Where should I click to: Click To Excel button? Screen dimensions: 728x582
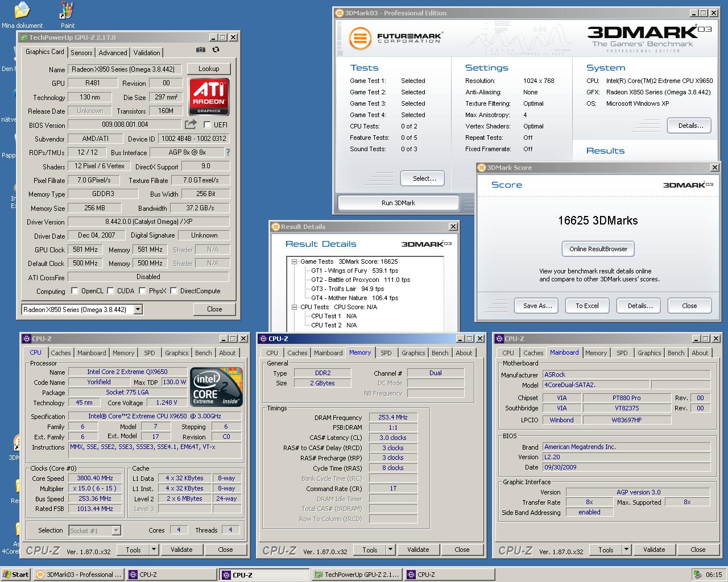(587, 306)
